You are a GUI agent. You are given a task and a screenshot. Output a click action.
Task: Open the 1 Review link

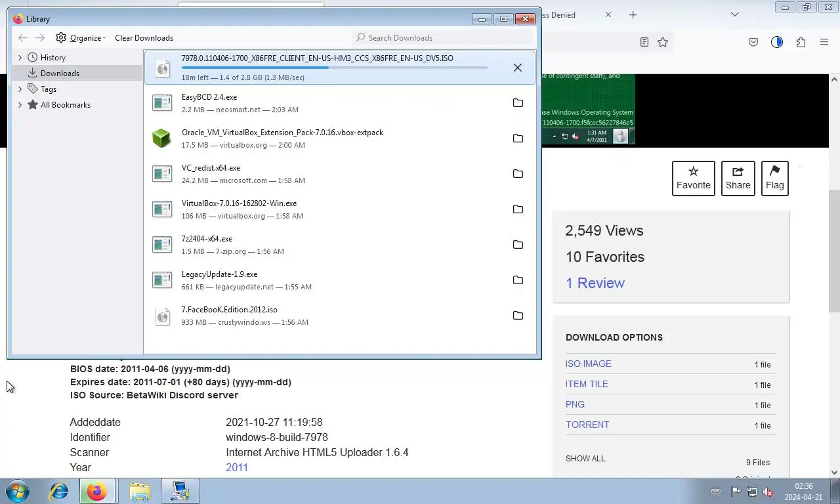(595, 283)
